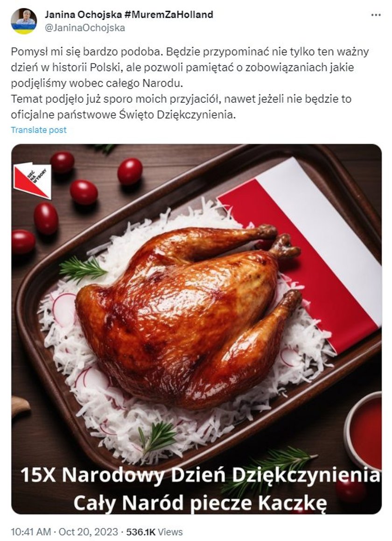
Task: Click Janina Ochojska's profile avatar
Action: pos(24,21)
